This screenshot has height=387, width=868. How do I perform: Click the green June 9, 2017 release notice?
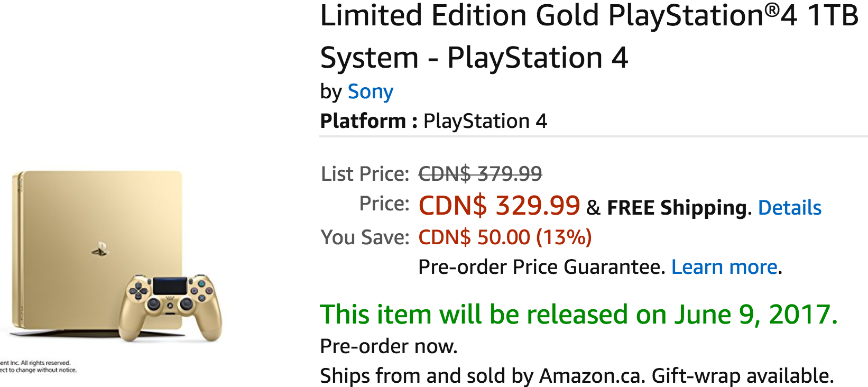click(x=578, y=315)
